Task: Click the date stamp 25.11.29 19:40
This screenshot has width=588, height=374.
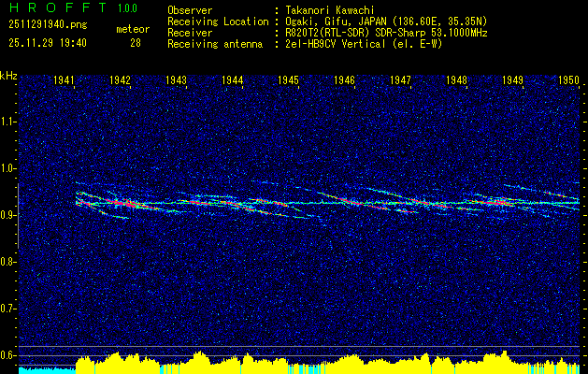Action: pyautogui.click(x=48, y=43)
